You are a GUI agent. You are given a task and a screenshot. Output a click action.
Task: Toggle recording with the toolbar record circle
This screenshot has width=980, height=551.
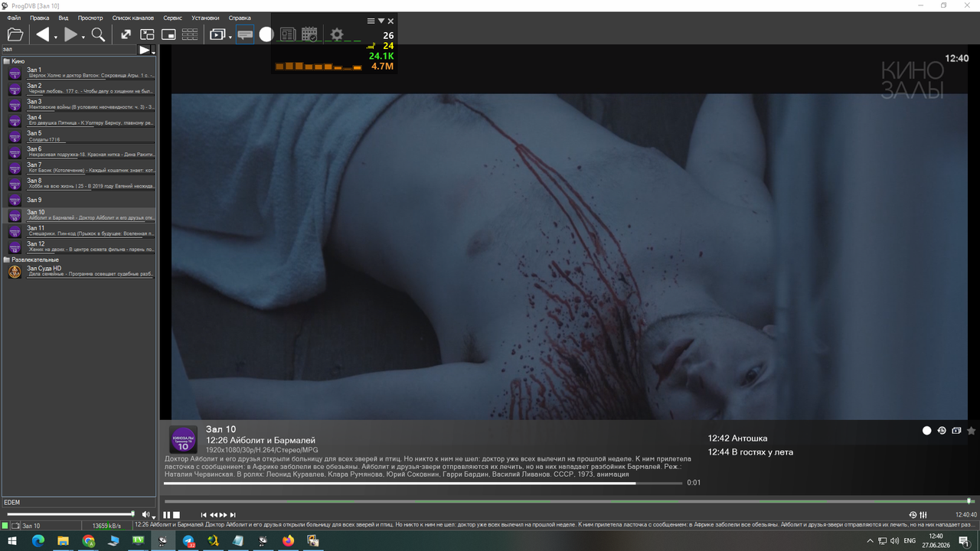click(x=266, y=34)
